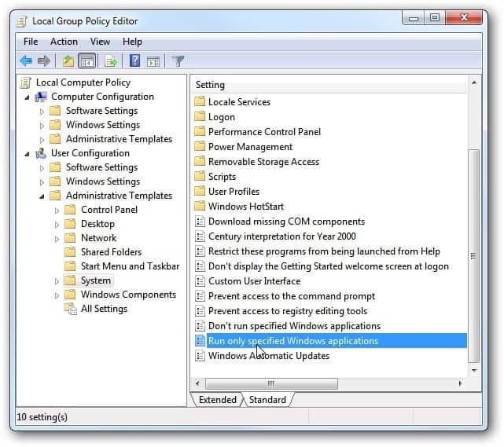504x447 pixels.
Task: Click the Windows Automatic Updates policy icon
Action: pyautogui.click(x=200, y=356)
